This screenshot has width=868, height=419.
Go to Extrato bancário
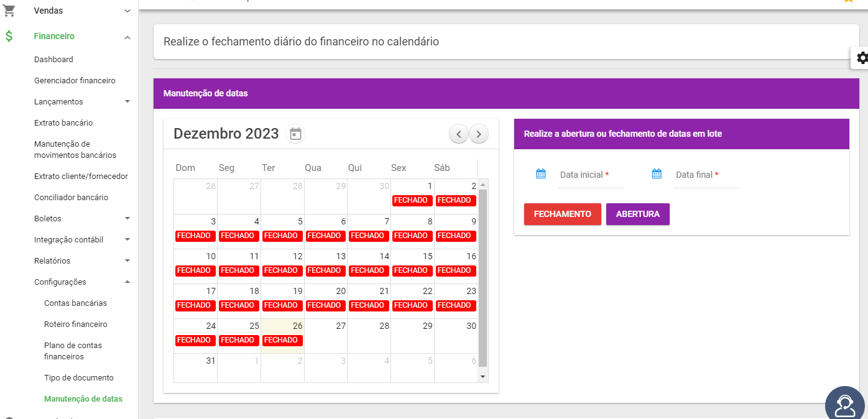63,122
